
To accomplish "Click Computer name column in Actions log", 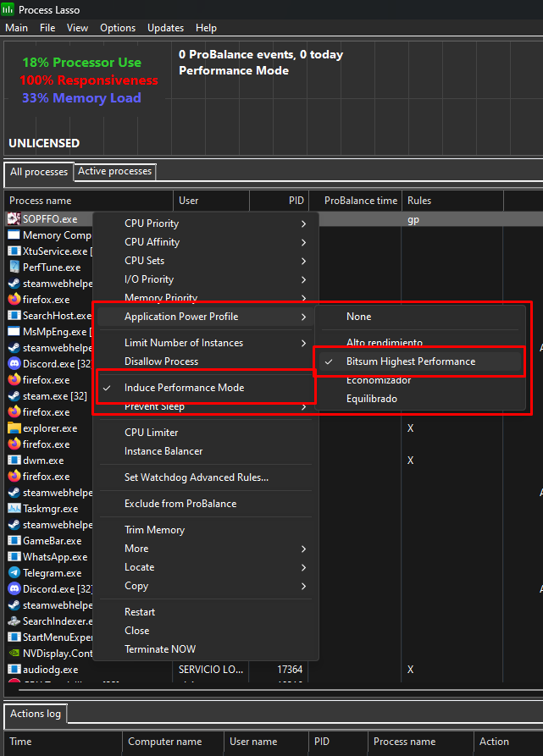I will coord(173,742).
